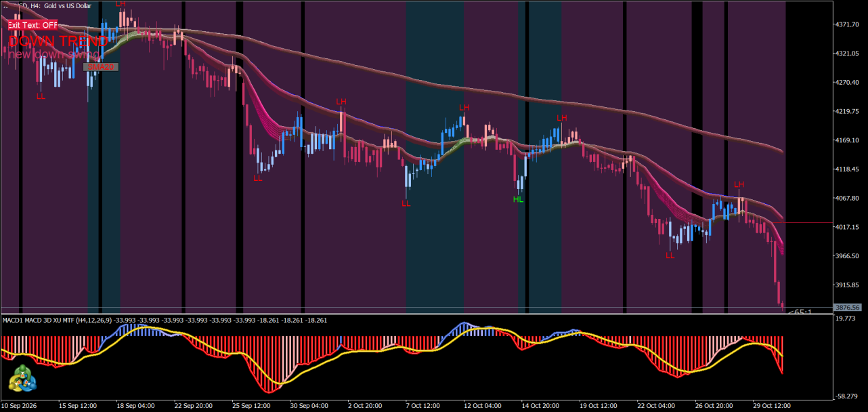The height and width of the screenshot is (412, 868).
Task: Click the 4371.70 price axis value
Action: point(847,24)
